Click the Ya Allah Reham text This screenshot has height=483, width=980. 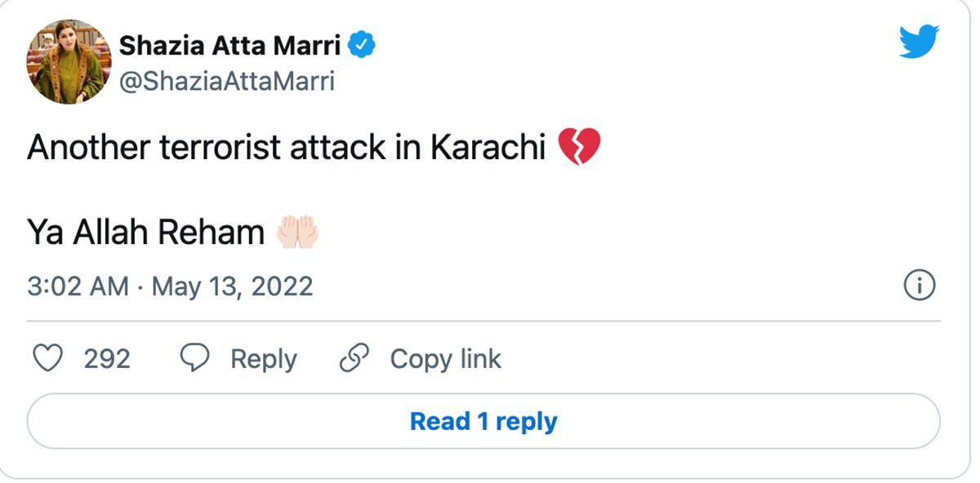tap(145, 233)
